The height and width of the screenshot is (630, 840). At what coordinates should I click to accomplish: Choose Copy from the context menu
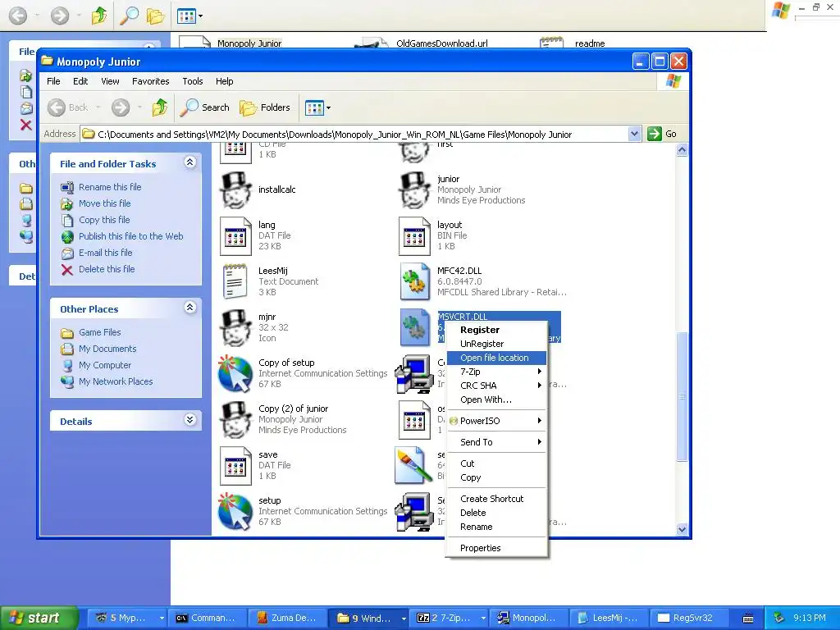pyautogui.click(x=496, y=478)
